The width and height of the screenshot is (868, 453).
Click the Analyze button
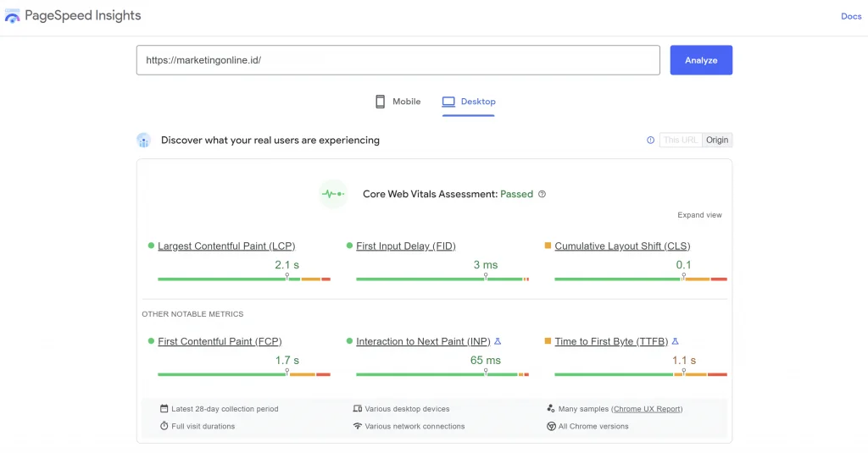click(x=701, y=60)
